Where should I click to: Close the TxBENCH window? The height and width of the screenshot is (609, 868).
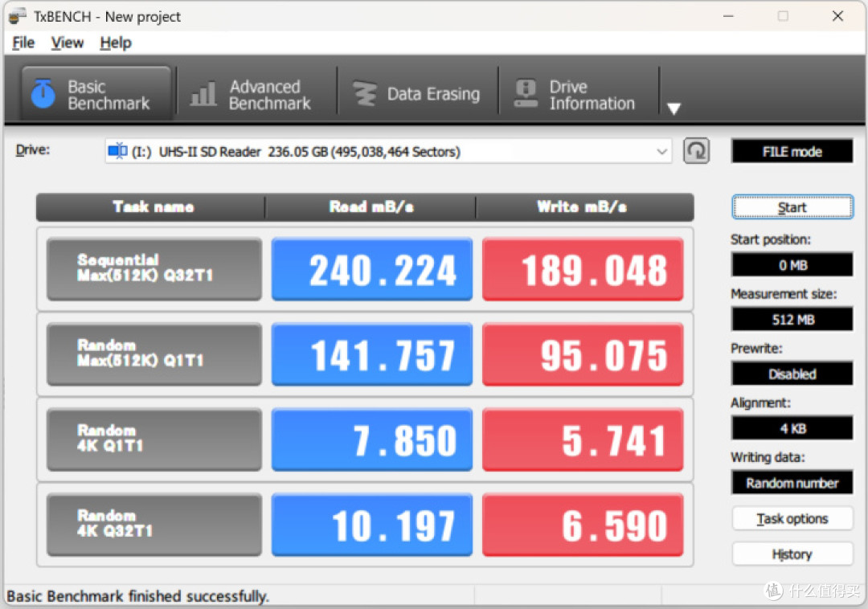(x=837, y=16)
